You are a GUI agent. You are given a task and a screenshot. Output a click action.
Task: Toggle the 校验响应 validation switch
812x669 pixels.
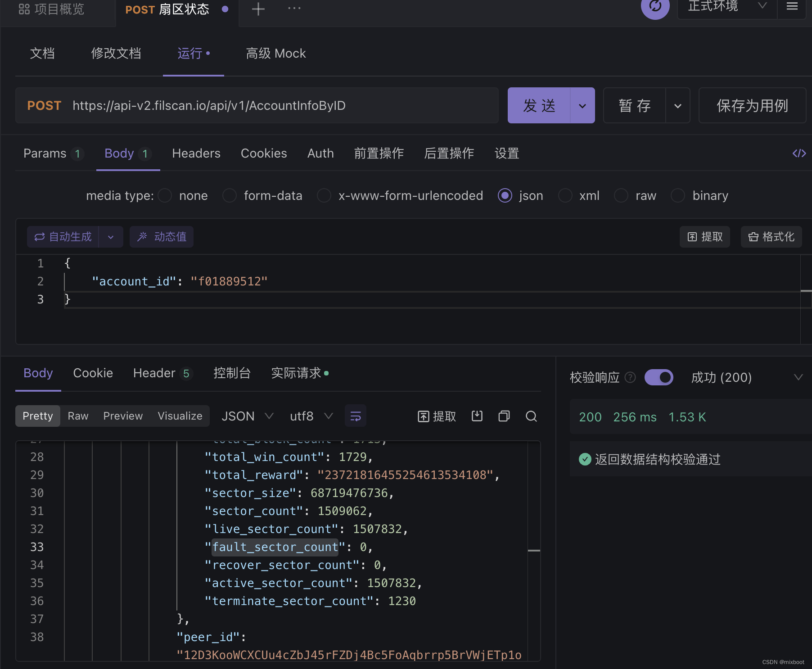coord(659,377)
